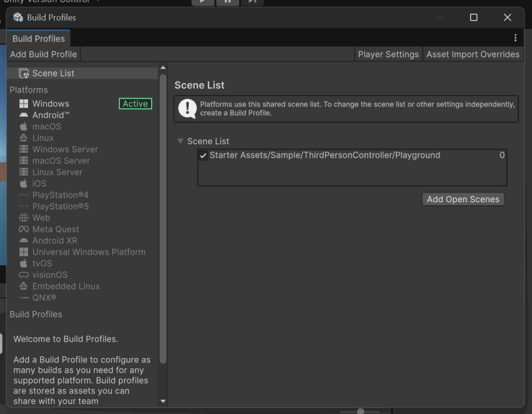Click the macOS Apple icon
The image size is (532, 414).
click(x=23, y=127)
